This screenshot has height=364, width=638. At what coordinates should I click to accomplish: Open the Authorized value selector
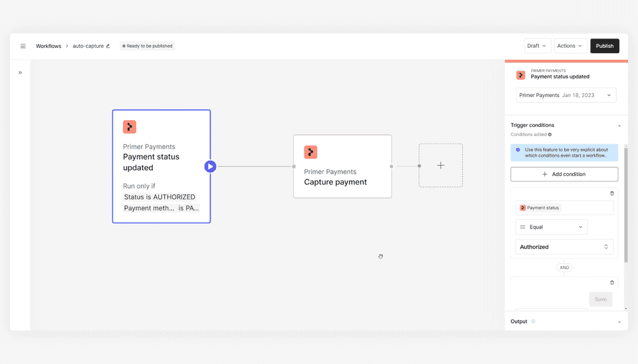point(564,247)
